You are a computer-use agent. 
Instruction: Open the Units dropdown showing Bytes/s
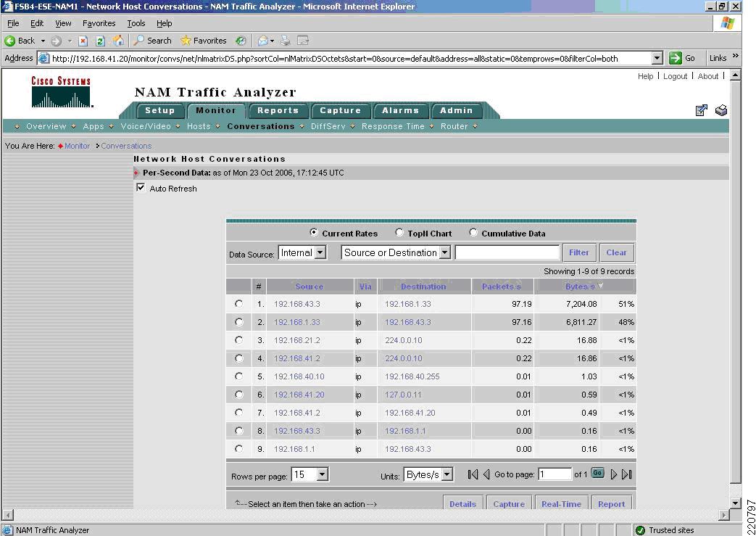[428, 474]
